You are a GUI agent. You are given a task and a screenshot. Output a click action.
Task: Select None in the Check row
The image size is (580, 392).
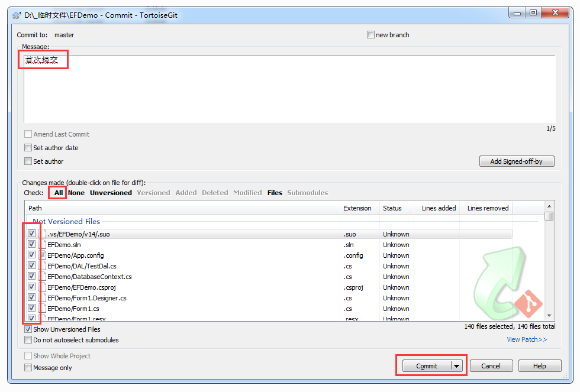pyautogui.click(x=76, y=193)
